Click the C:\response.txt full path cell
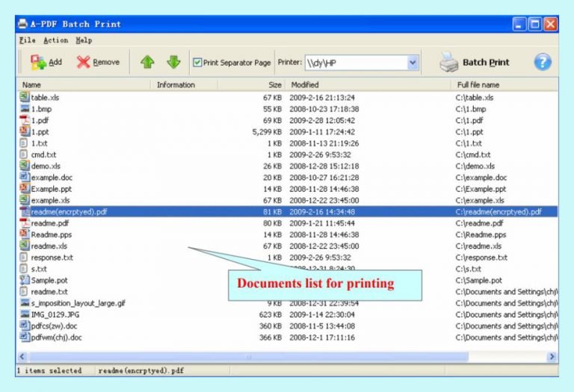The image size is (574, 392). 481,258
